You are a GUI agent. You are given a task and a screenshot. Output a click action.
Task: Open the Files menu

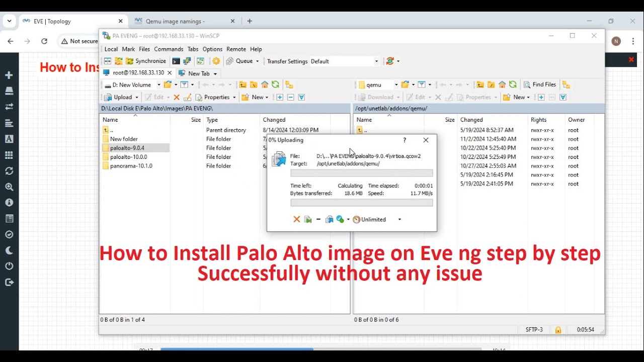[144, 49]
